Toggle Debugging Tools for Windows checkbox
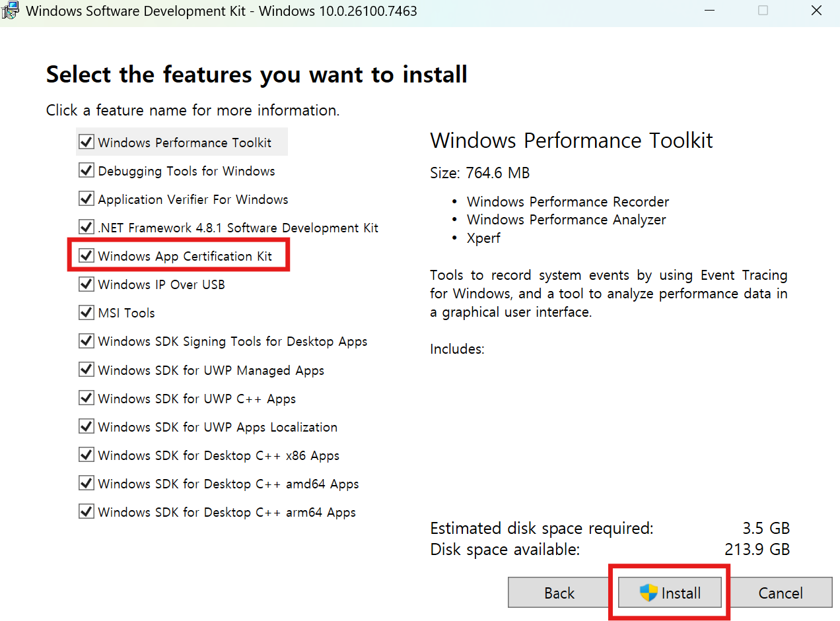Image resolution: width=840 pixels, height=621 pixels. (86, 170)
